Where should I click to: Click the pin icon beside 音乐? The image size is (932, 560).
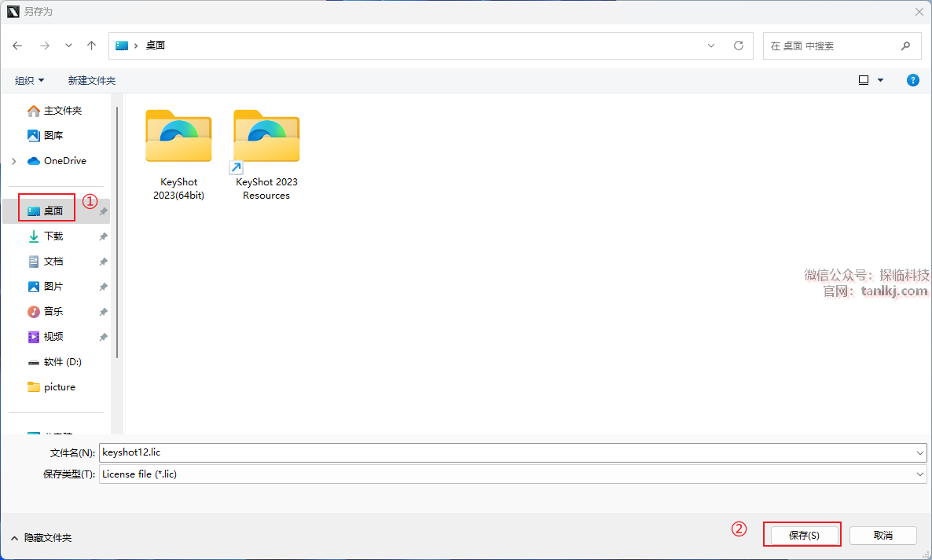tap(103, 312)
